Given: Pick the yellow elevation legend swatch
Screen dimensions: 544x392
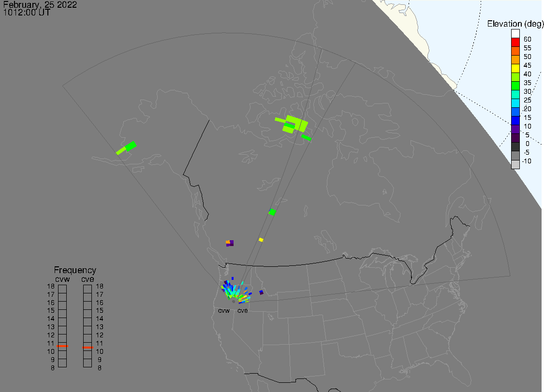Looking at the screenshot, I should (515, 68).
